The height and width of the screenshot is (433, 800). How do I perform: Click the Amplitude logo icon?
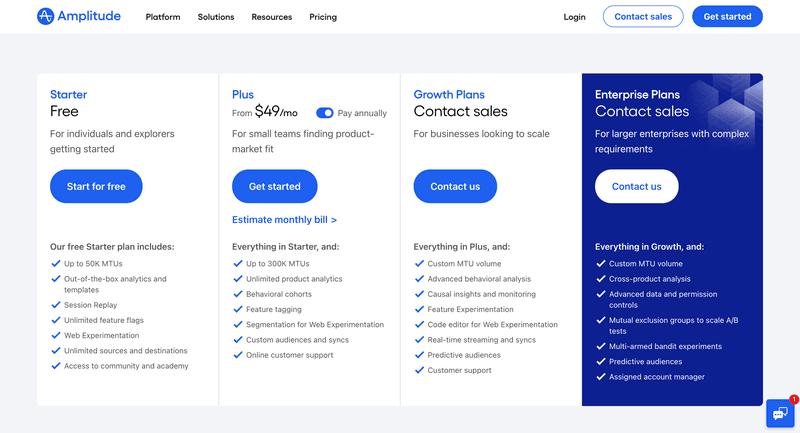tap(46, 16)
